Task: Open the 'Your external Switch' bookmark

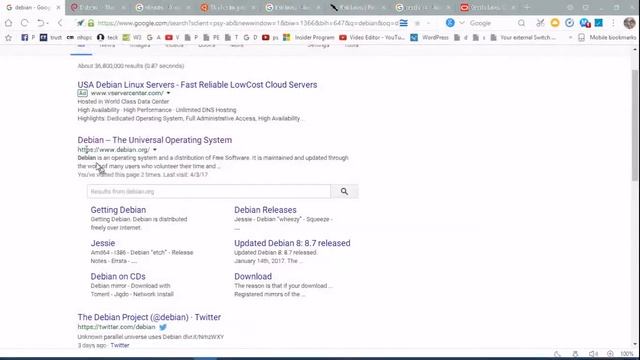Action: pyautogui.click(x=523, y=38)
